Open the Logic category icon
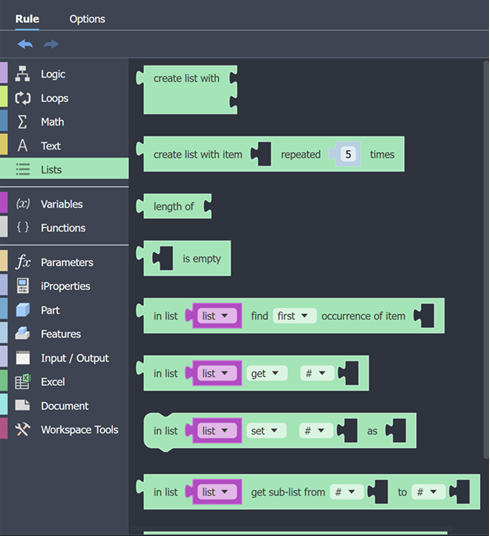 point(23,74)
